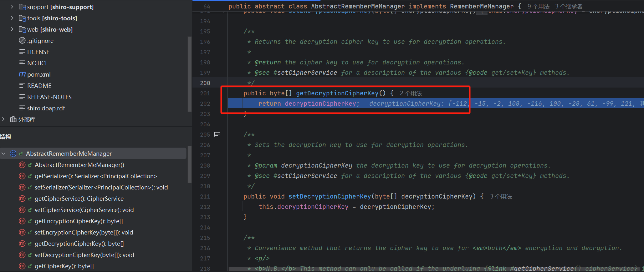
Task: Click the method icon beside getCipherKey()
Action: pyautogui.click(x=22, y=266)
